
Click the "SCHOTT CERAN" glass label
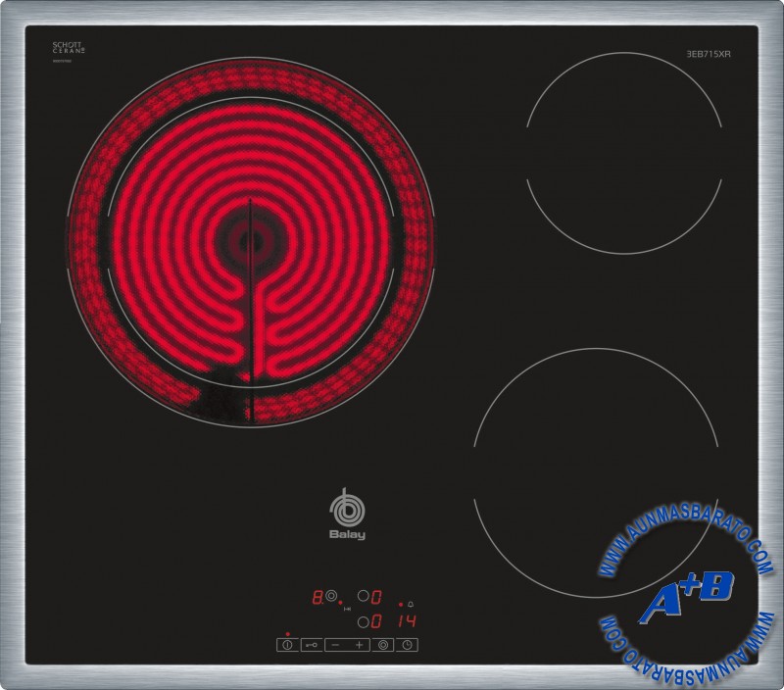coord(69,47)
